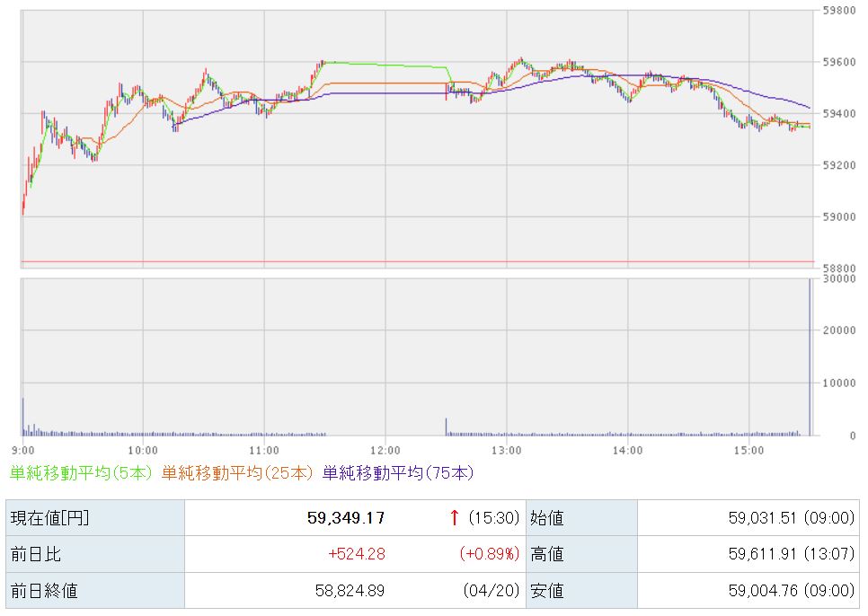Select the 15:00 time axis label
The height and width of the screenshot is (616, 868).
coord(748,450)
